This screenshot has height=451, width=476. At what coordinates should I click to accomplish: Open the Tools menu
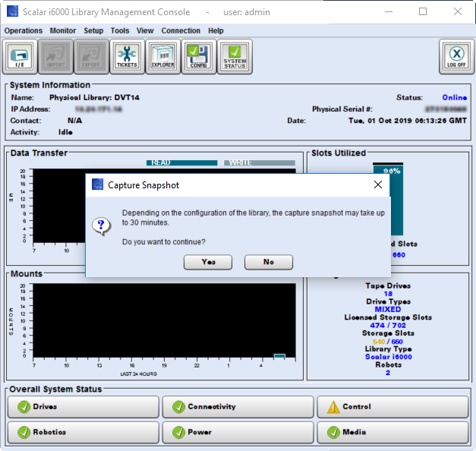(x=120, y=30)
